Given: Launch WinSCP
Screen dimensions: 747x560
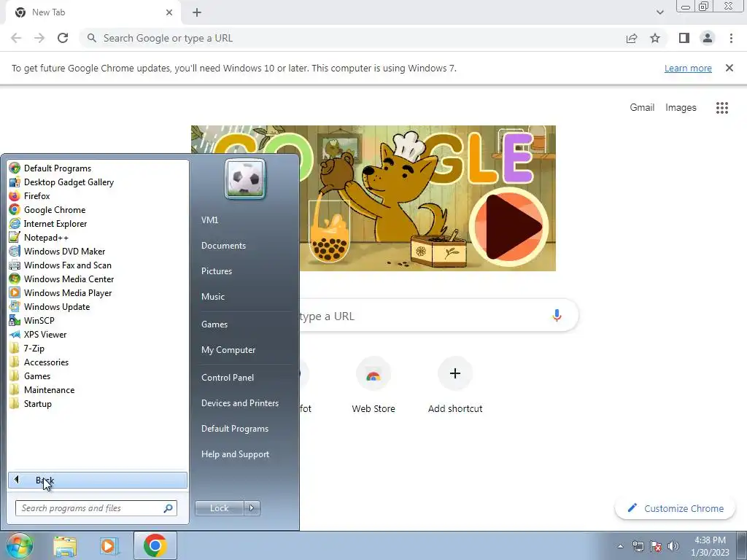Looking at the screenshot, I should point(32,320).
